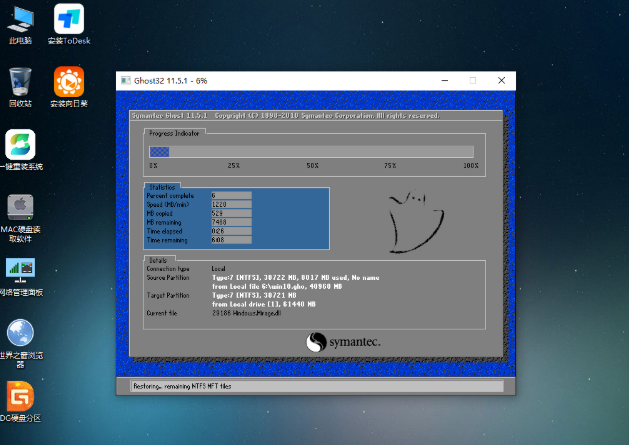Click the 100% progress marker label

click(471, 165)
